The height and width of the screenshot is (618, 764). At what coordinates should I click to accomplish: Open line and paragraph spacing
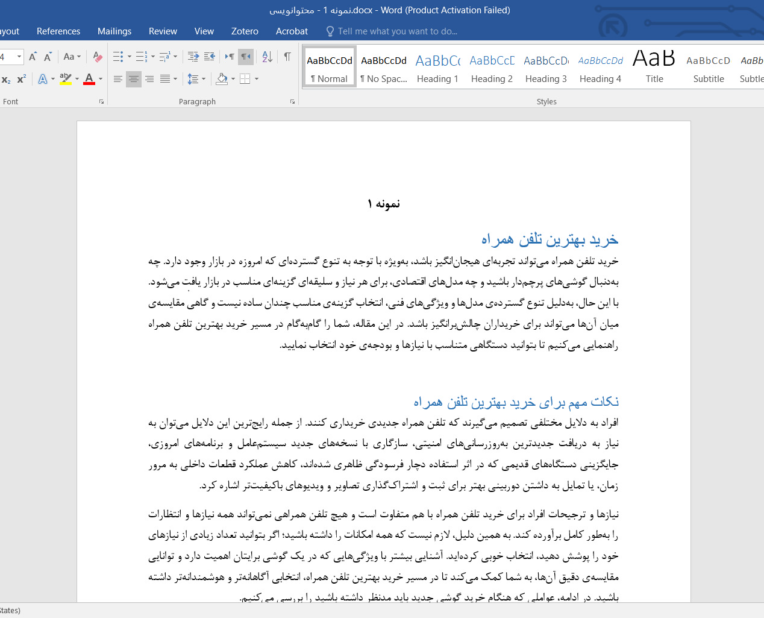point(193,79)
